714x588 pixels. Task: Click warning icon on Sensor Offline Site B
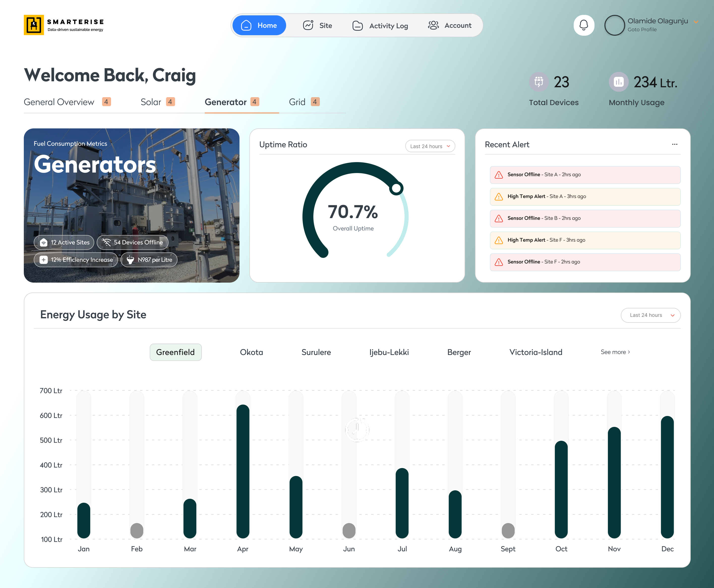(x=499, y=218)
